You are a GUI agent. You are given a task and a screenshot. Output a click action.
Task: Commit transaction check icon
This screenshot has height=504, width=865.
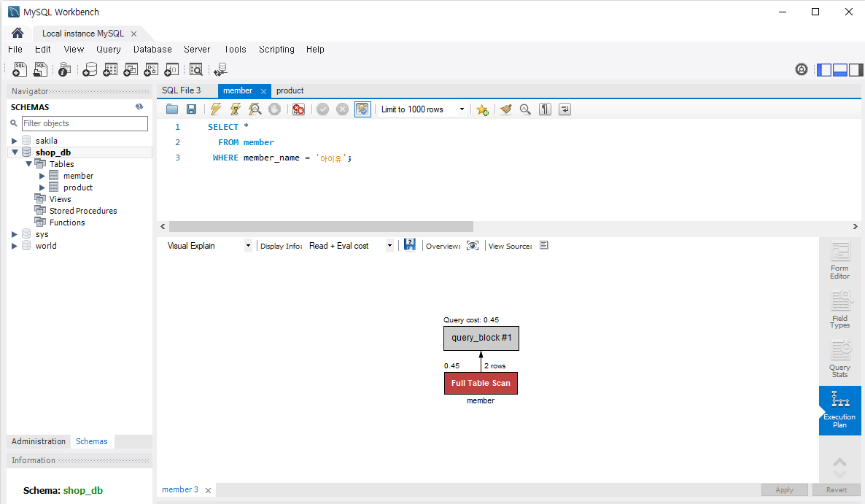click(322, 109)
